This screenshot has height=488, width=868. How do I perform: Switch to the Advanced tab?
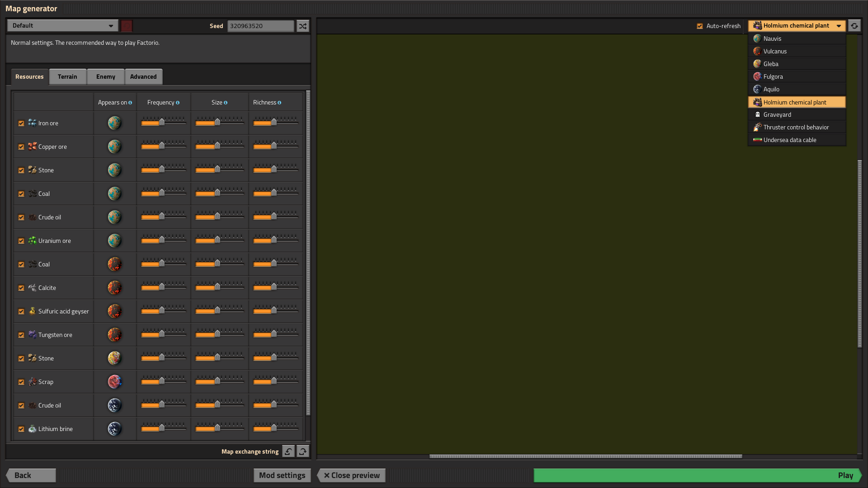143,77
